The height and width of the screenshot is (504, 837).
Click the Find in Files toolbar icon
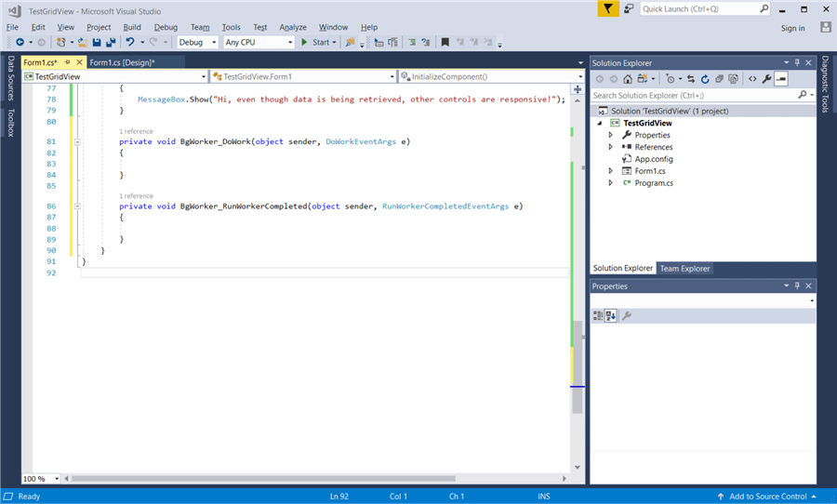pyautogui.click(x=351, y=42)
